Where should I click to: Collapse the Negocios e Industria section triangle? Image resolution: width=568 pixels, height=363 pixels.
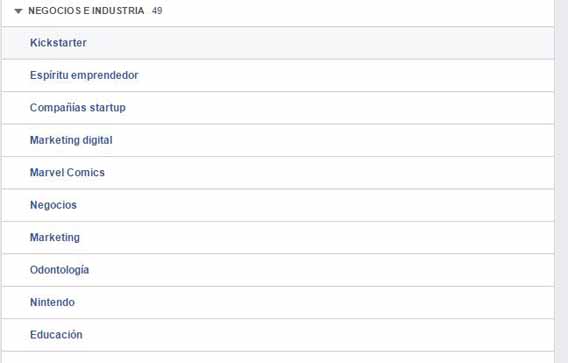18,11
